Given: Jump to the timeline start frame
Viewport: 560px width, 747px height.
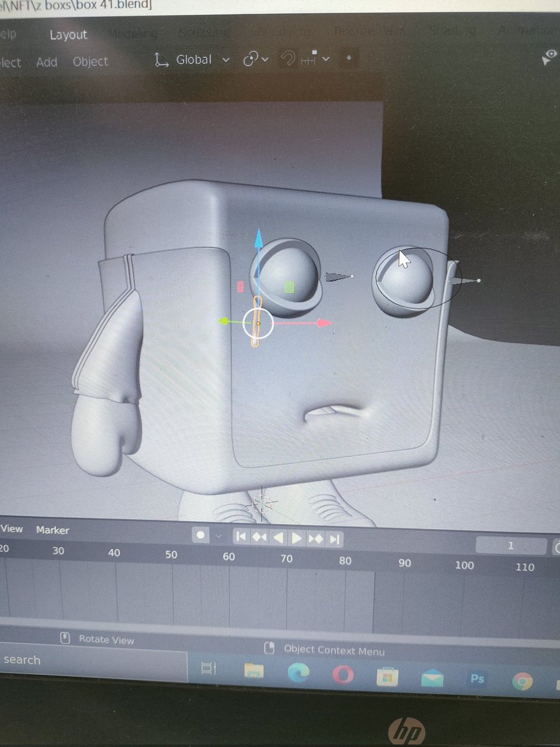Looking at the screenshot, I should pos(241,537).
